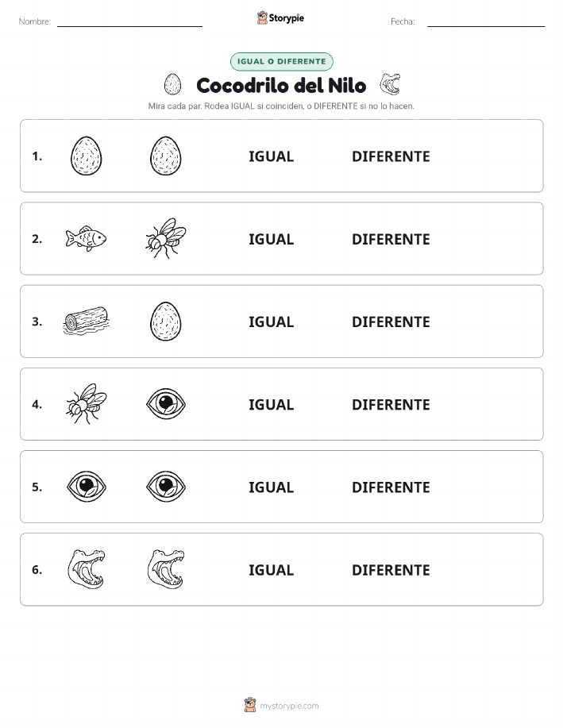Choose IGUAL in row 6
563x728 pixels.
(x=272, y=570)
